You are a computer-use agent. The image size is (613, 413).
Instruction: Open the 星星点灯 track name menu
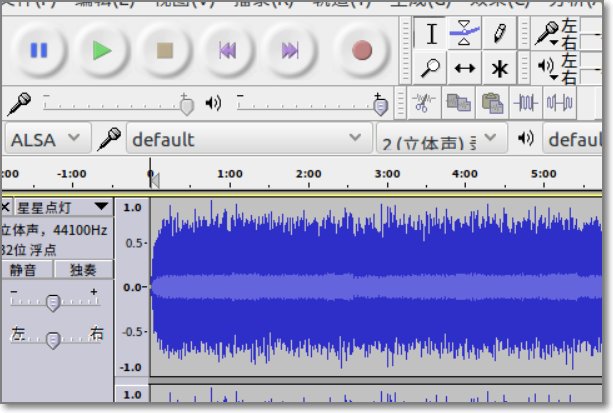click(x=62, y=207)
